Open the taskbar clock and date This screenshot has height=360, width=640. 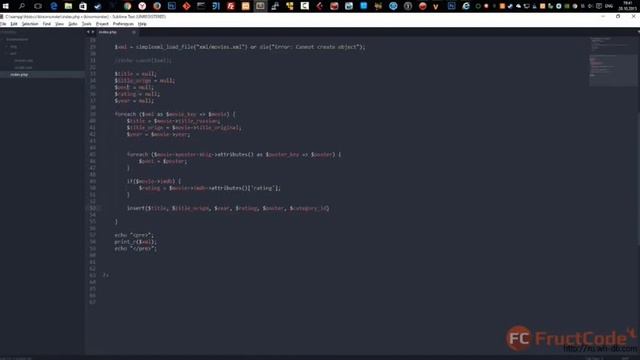tap(627, 6)
